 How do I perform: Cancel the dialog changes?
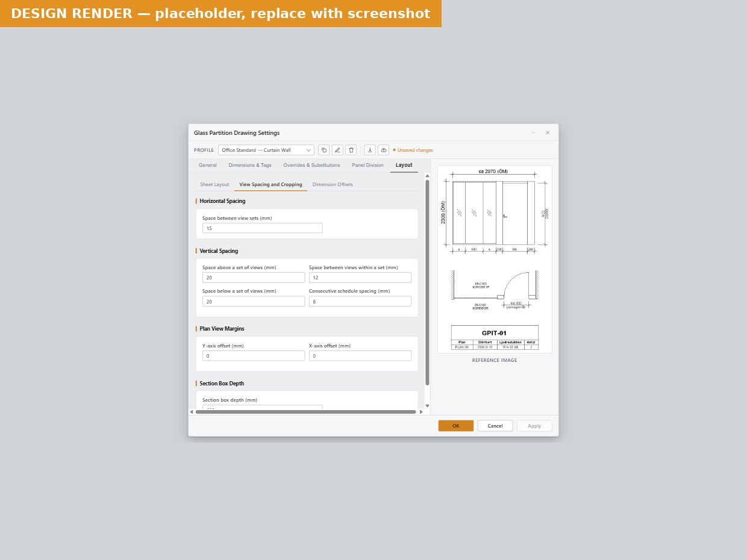click(495, 426)
